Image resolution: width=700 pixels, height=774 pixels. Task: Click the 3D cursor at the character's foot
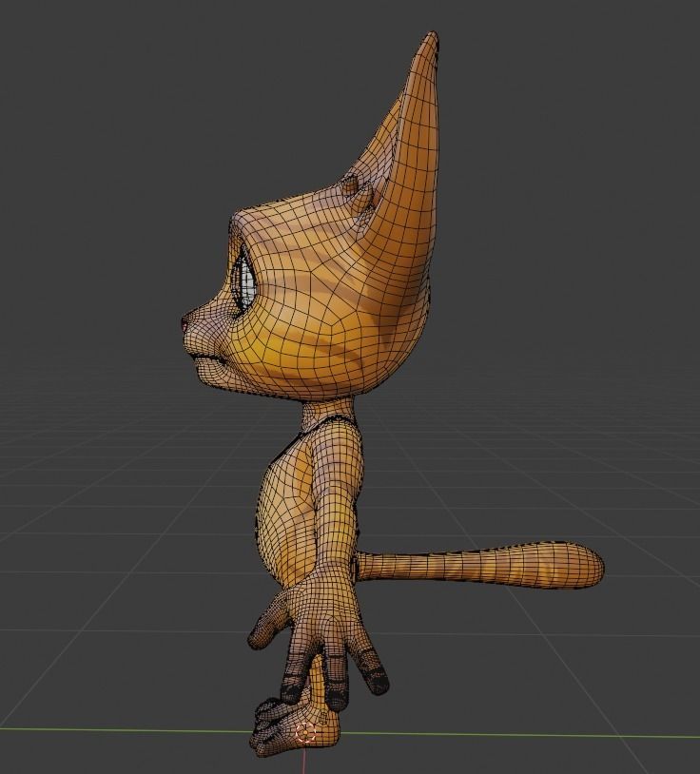point(305,732)
